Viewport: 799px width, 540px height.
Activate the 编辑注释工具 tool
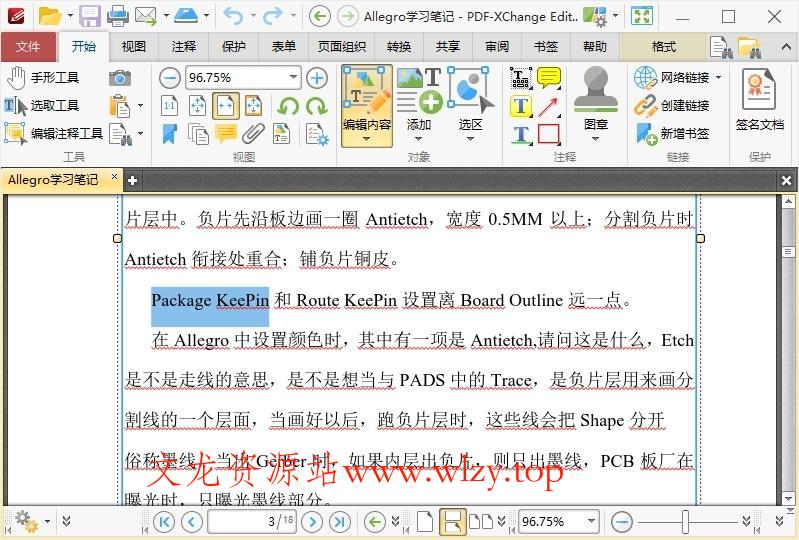coord(53,134)
